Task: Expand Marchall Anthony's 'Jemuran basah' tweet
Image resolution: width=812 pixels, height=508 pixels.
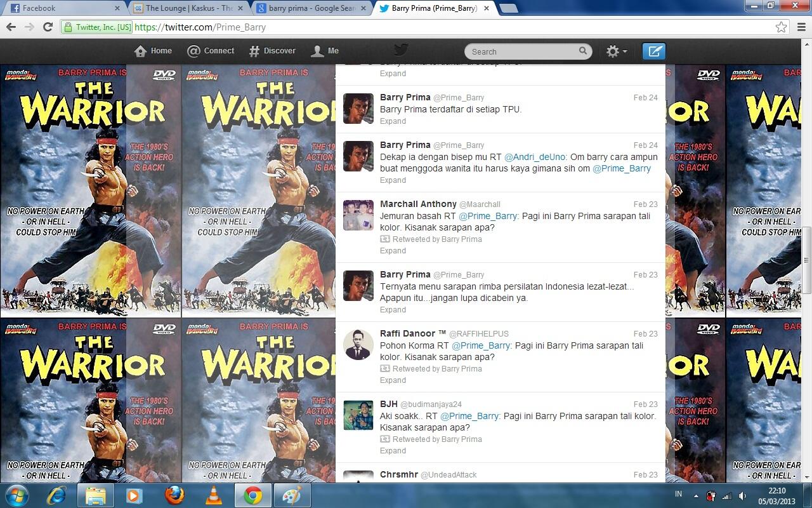Action: 393,251
